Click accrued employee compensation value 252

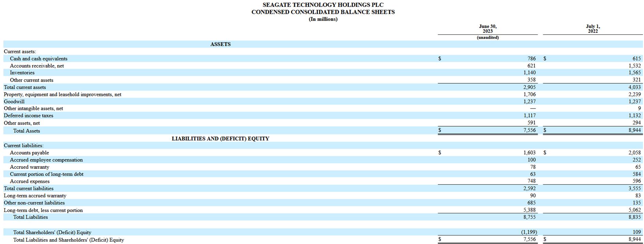[637, 160]
